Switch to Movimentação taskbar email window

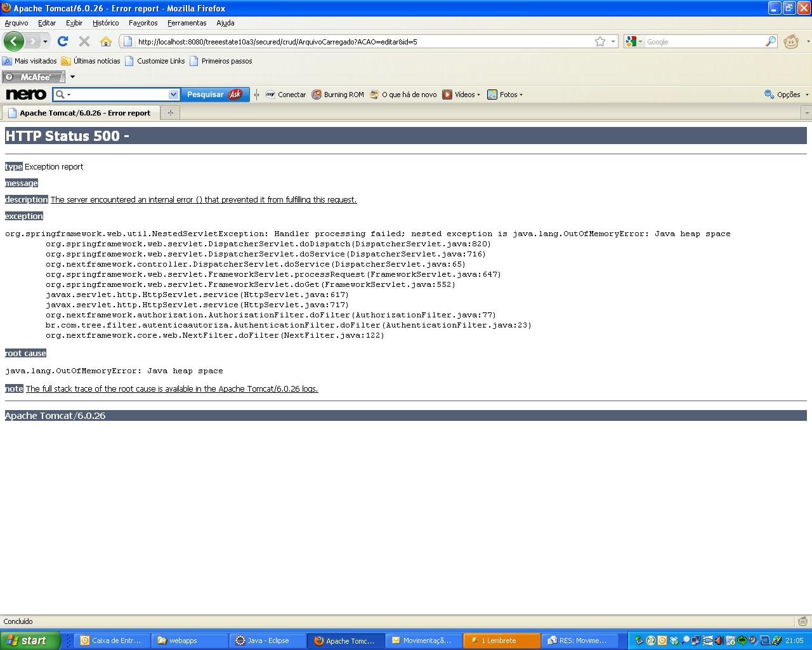424,640
